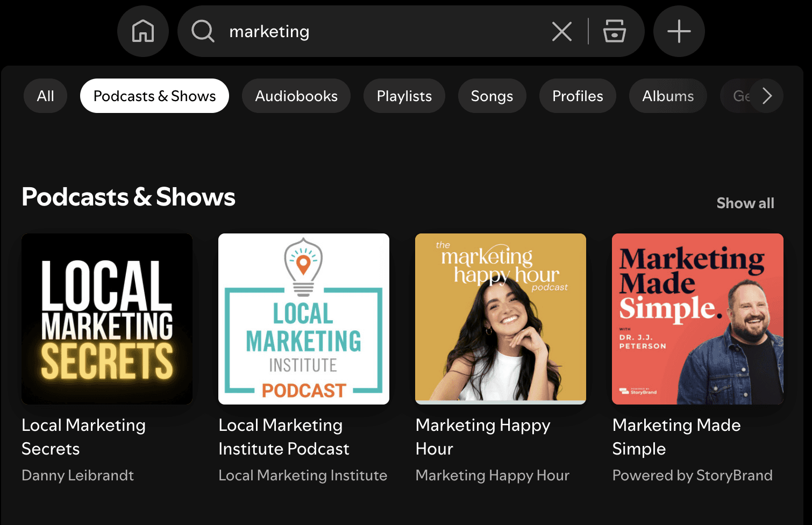This screenshot has height=525, width=812.
Task: Open the Local Marketing Secrets podcast cover
Action: pos(106,318)
